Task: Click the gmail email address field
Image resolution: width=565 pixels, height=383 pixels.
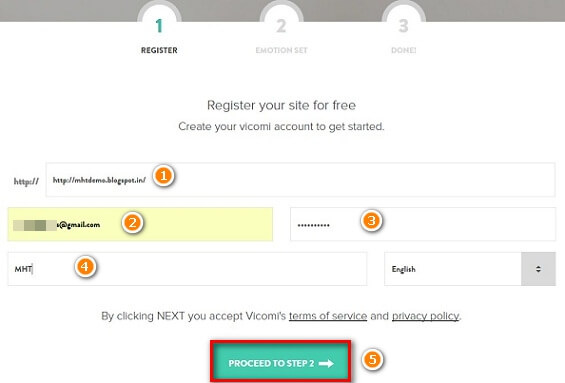Action: click(x=140, y=224)
